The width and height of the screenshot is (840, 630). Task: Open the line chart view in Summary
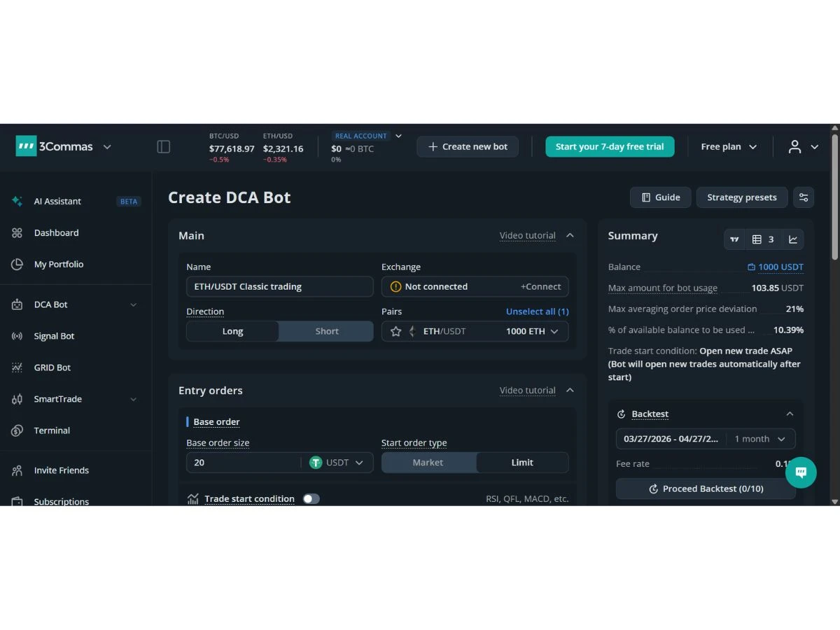[x=793, y=239]
